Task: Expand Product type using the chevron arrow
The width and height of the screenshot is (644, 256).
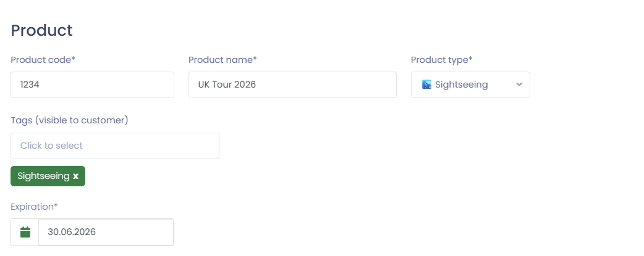Action: [x=519, y=85]
